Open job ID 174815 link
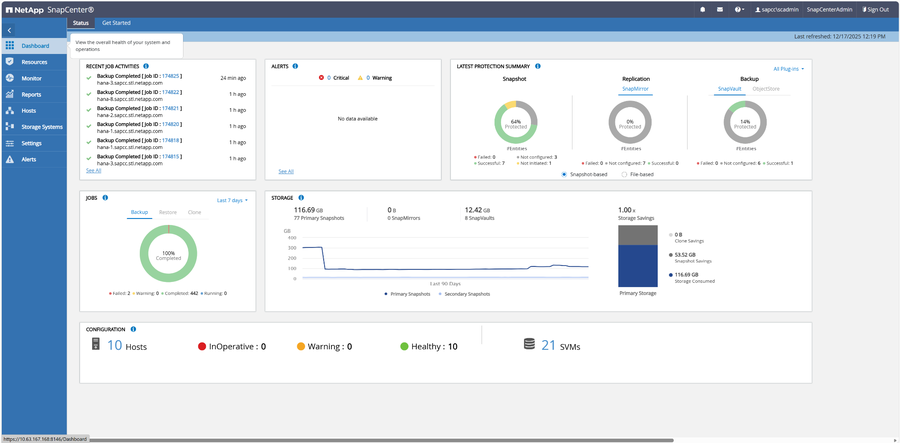The image size is (900, 443). (x=170, y=156)
